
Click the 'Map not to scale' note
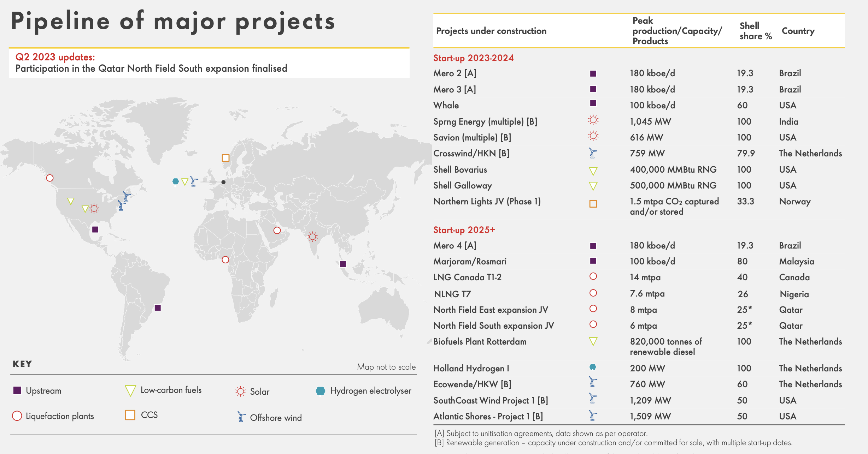(386, 367)
